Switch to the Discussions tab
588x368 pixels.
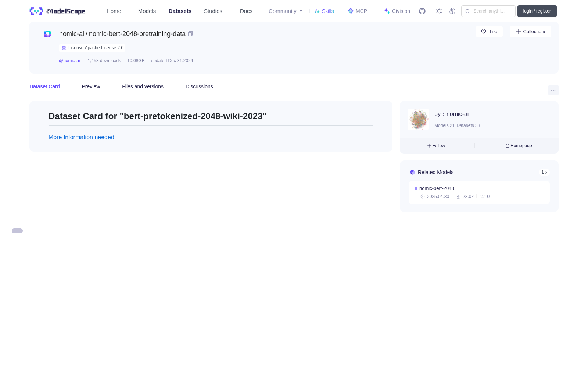coord(199,86)
